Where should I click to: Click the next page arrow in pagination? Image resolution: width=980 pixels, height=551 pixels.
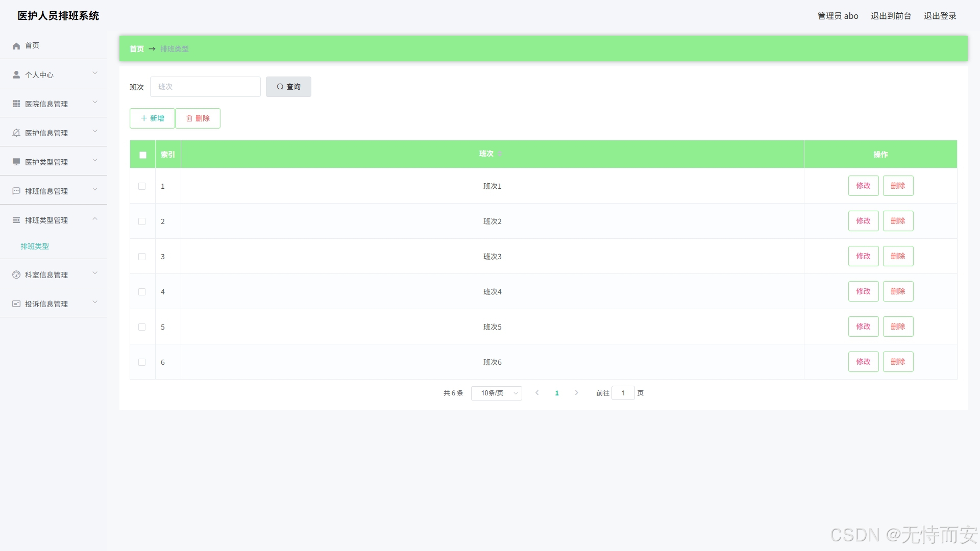[576, 393]
